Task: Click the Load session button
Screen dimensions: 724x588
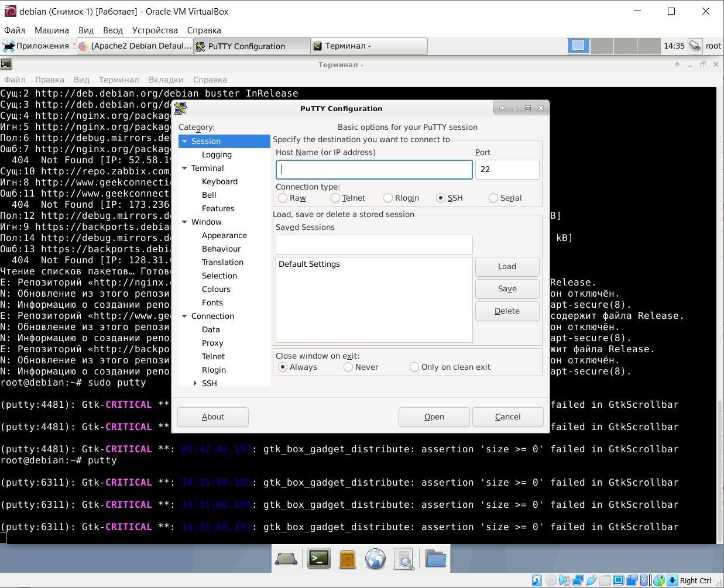Action: (507, 266)
